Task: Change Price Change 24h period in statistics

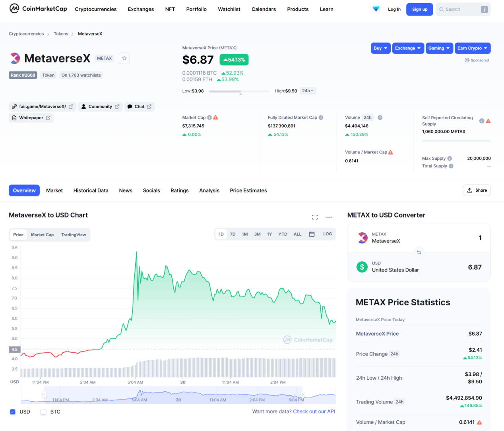Action: [x=394, y=354]
